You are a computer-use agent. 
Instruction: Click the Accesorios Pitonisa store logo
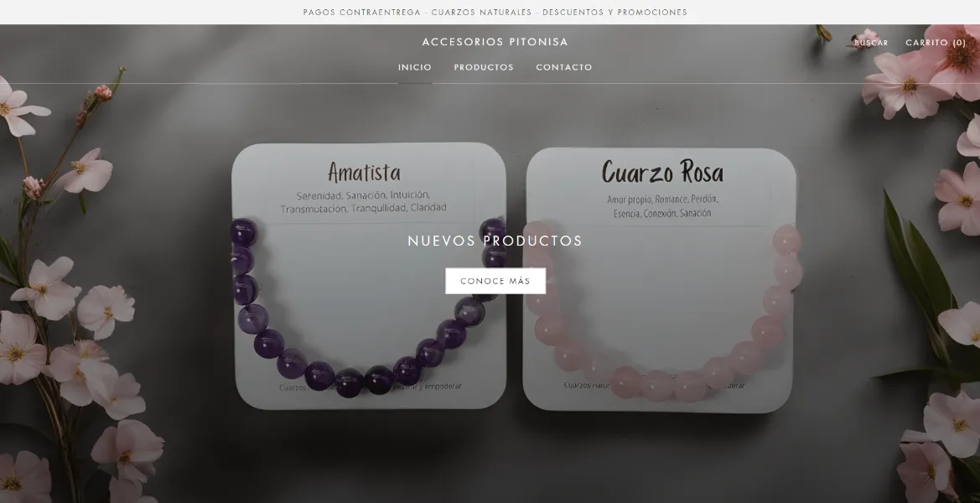tap(495, 42)
